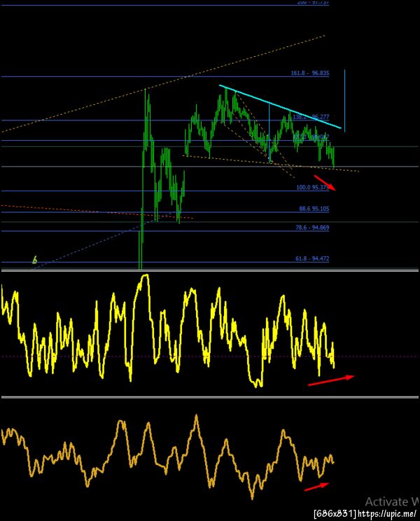Select the cyan descending trendline
Viewport: 420px width, 521px height.
pyautogui.click(x=280, y=106)
